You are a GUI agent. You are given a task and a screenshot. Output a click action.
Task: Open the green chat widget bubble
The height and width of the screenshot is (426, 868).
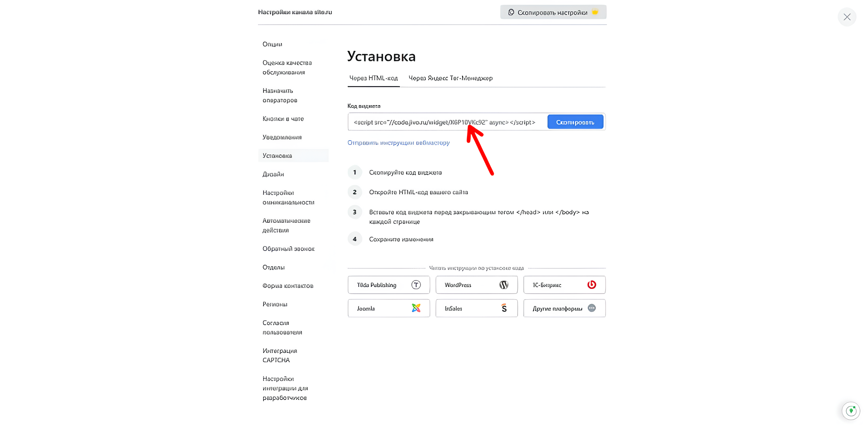tap(851, 411)
